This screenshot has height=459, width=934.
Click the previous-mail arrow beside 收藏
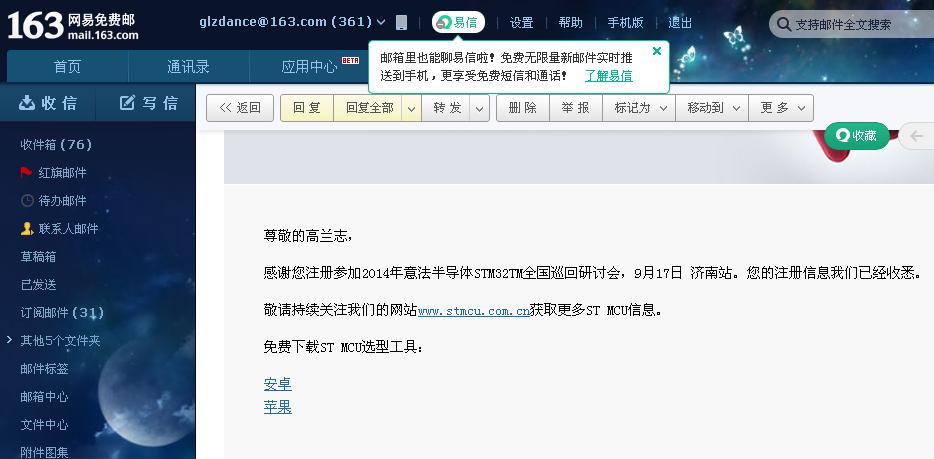(x=916, y=136)
